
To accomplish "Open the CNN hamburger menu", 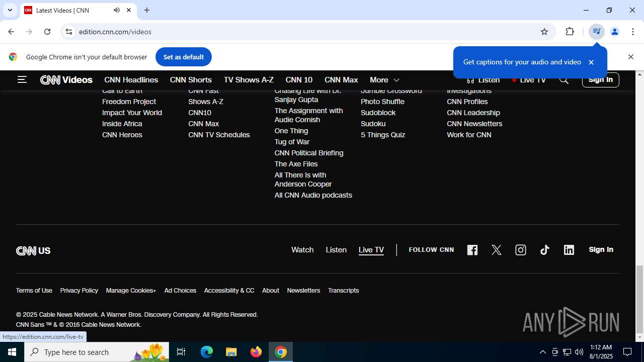I will coord(22,79).
